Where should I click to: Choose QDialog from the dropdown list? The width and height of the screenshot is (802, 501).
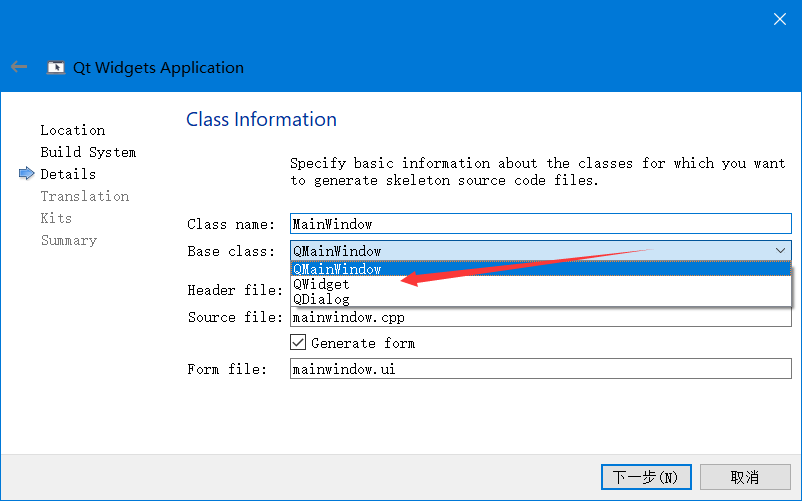tap(541, 299)
